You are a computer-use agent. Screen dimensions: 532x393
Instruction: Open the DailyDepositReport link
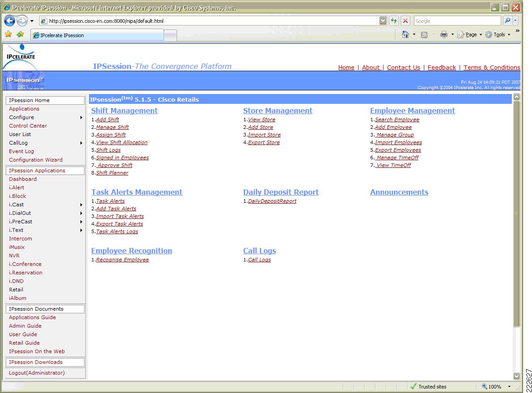272,201
